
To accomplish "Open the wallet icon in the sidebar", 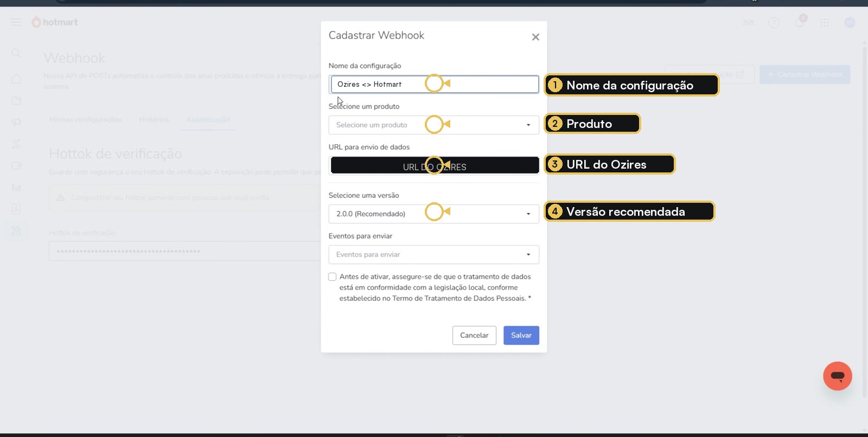I will pyautogui.click(x=16, y=166).
